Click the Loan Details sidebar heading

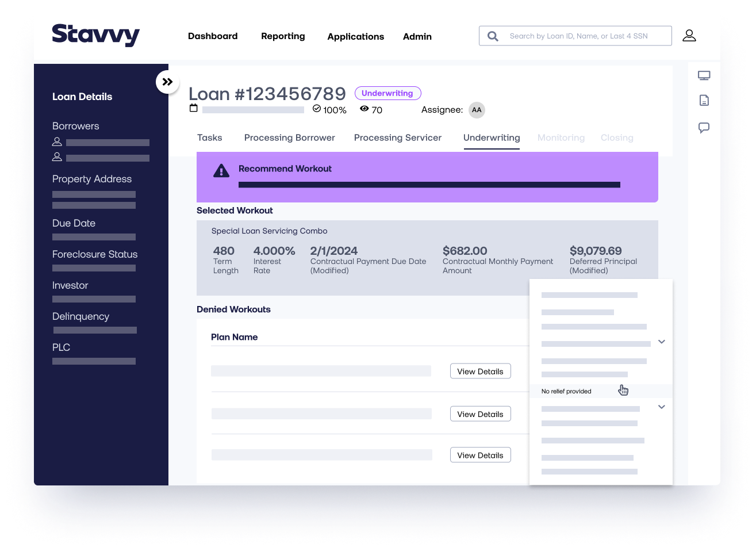82,97
